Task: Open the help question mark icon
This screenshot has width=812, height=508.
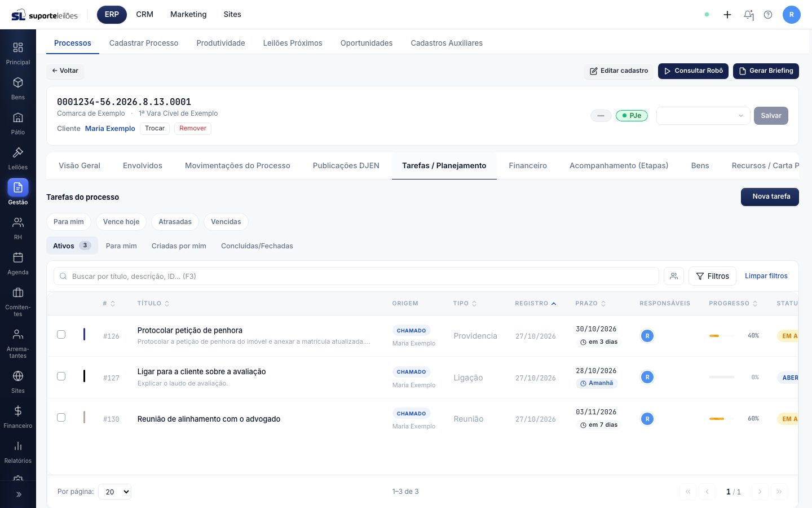Action: (x=768, y=15)
